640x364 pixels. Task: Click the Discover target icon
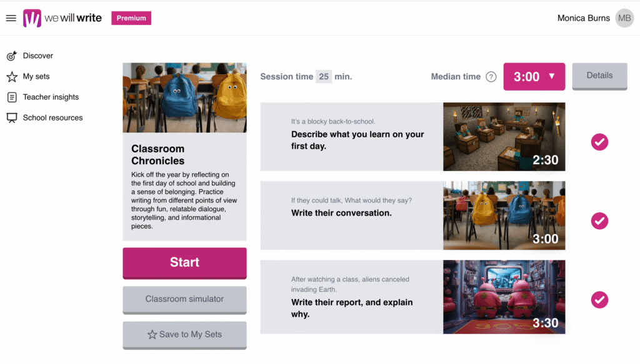(12, 56)
